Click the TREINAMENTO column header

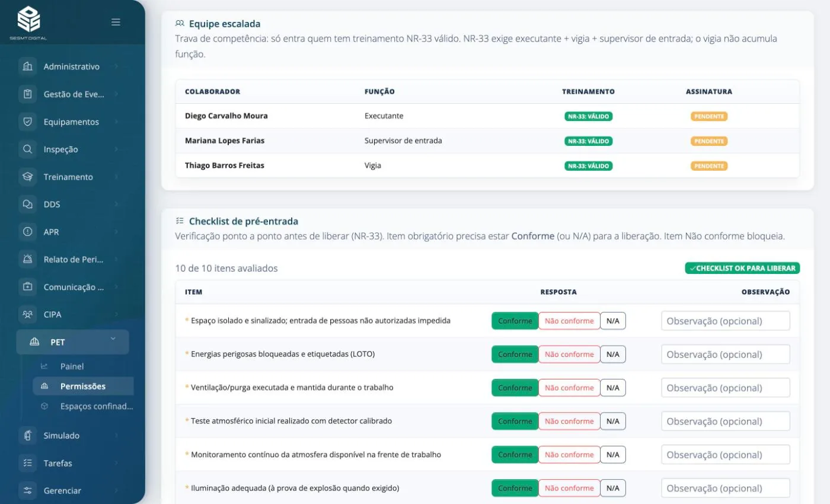(588, 92)
